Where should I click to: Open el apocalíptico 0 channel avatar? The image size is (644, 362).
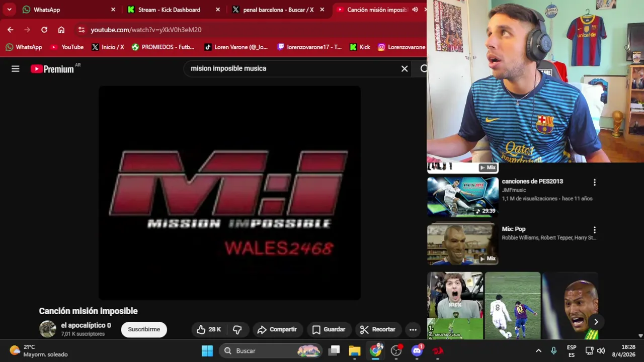point(48,329)
